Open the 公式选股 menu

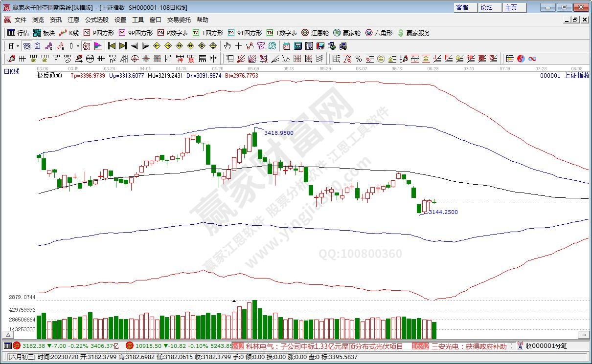pyautogui.click(x=97, y=20)
